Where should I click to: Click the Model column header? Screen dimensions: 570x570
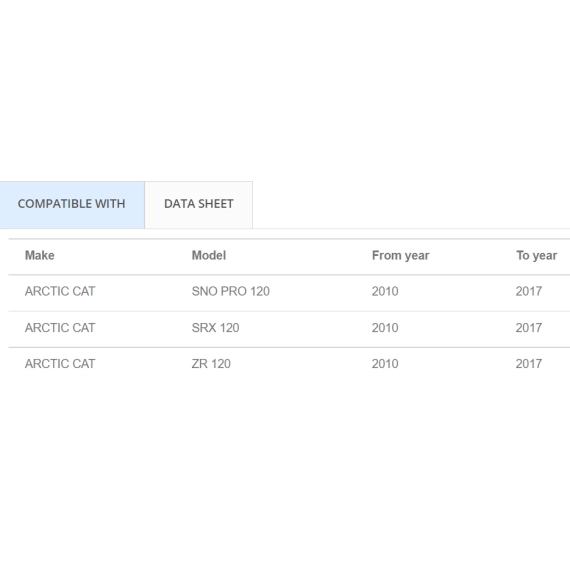coord(209,256)
